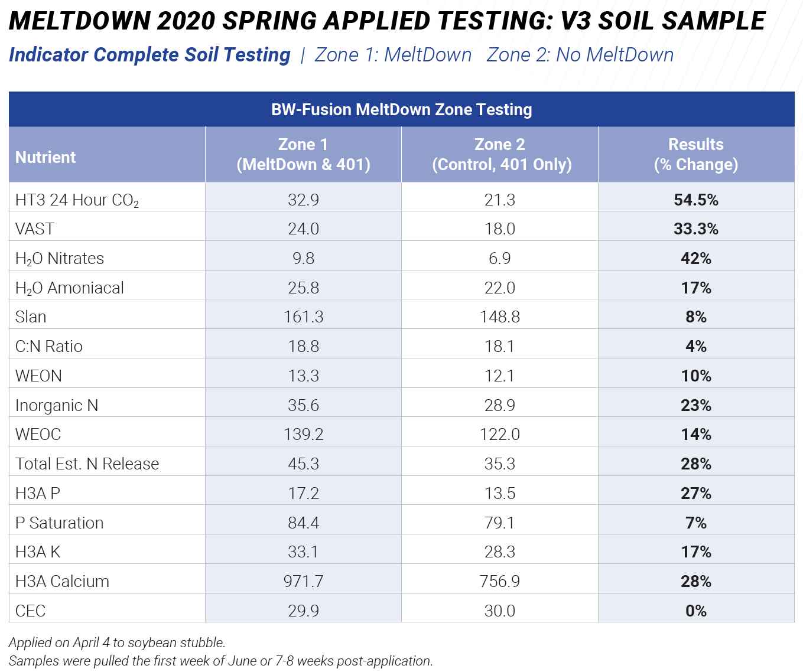Viewport: 803px width, 672px height.
Task: Click the HT3 24 Hour CO2 row label
Action: tap(77, 200)
